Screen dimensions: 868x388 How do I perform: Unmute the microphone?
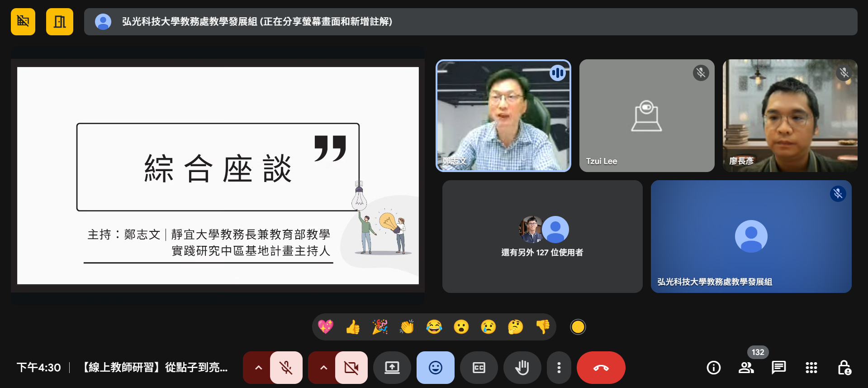[286, 368]
